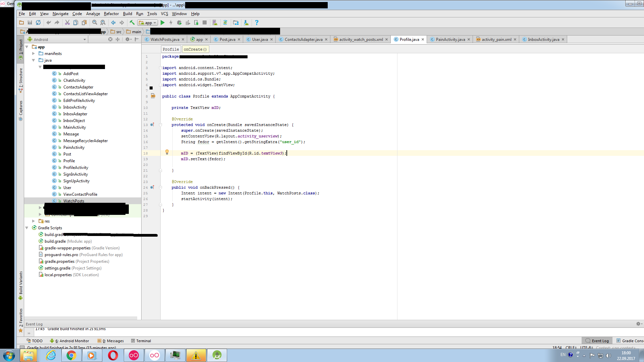
Task: Open the app run configuration dropdown
Action: click(148, 22)
